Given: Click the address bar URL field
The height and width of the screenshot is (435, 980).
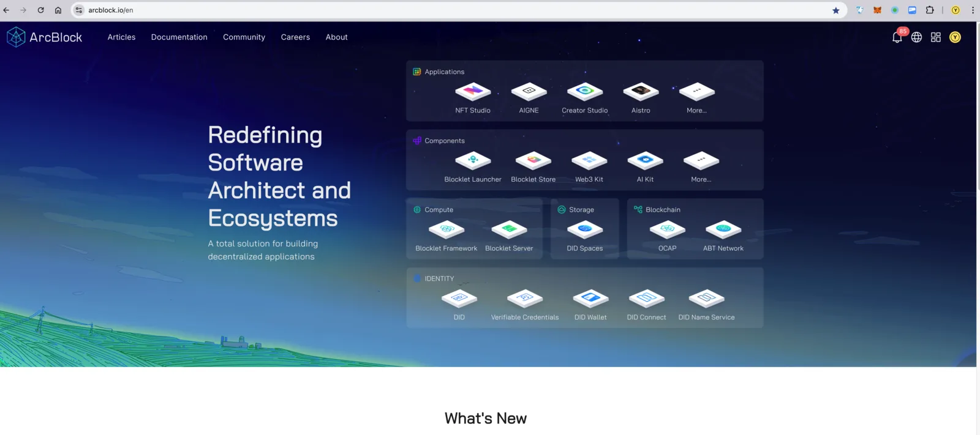Looking at the screenshot, I should (x=459, y=10).
